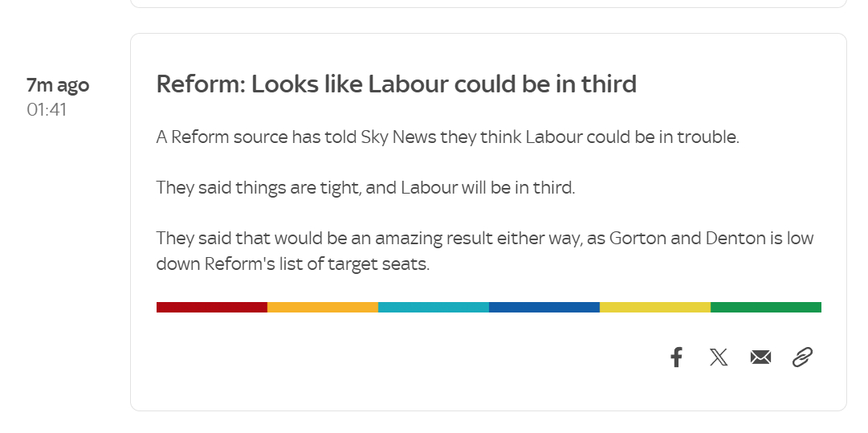868x433 pixels.
Task: Click the green party bar segment
Action: tap(765, 307)
